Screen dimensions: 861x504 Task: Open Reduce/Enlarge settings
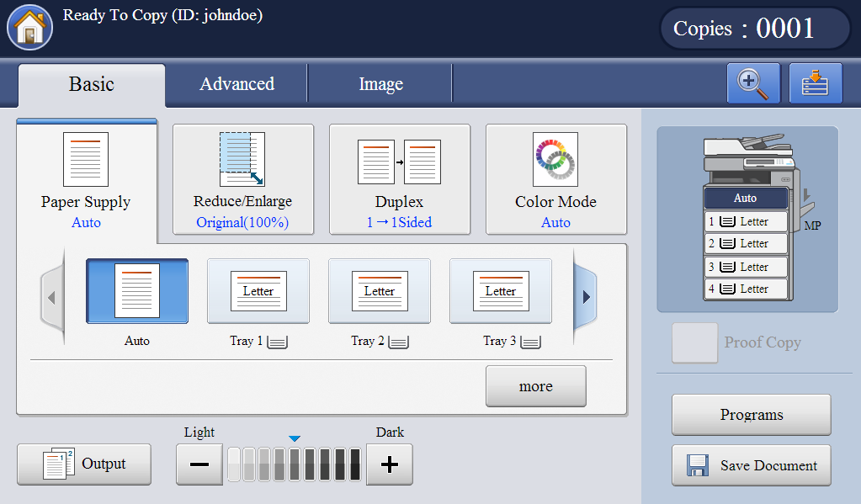click(242, 179)
